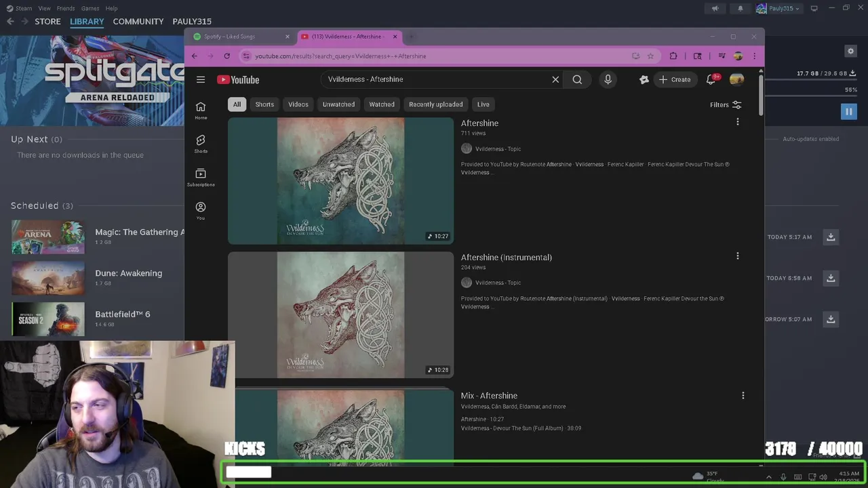
Task: Open more options for Aftershine video
Action: coord(738,122)
